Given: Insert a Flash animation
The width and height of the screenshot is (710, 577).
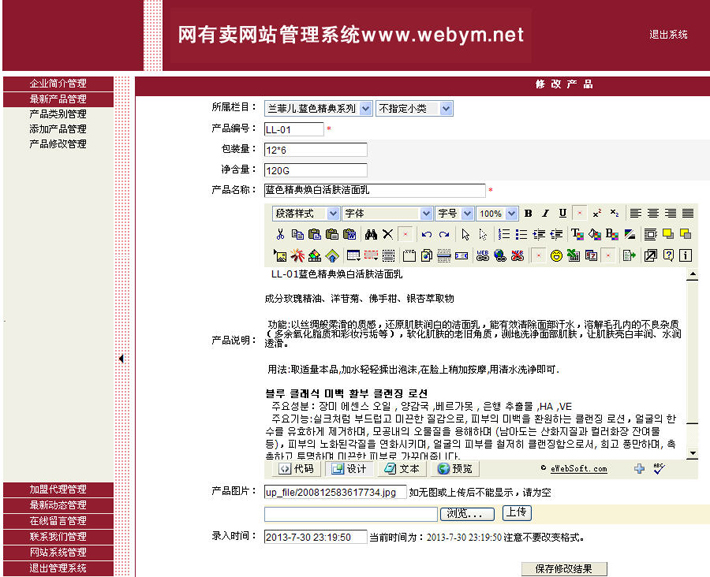Looking at the screenshot, I should coord(297,255).
